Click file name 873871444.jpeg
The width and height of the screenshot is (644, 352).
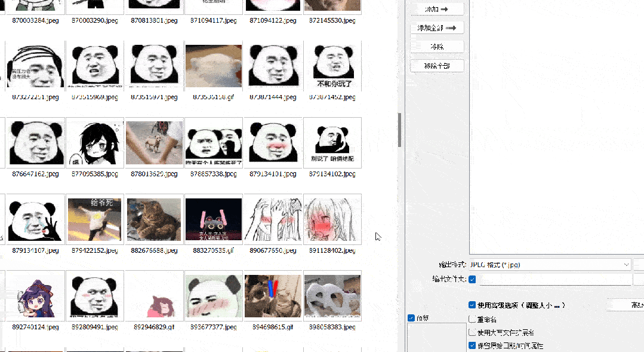pyautogui.click(x=273, y=97)
